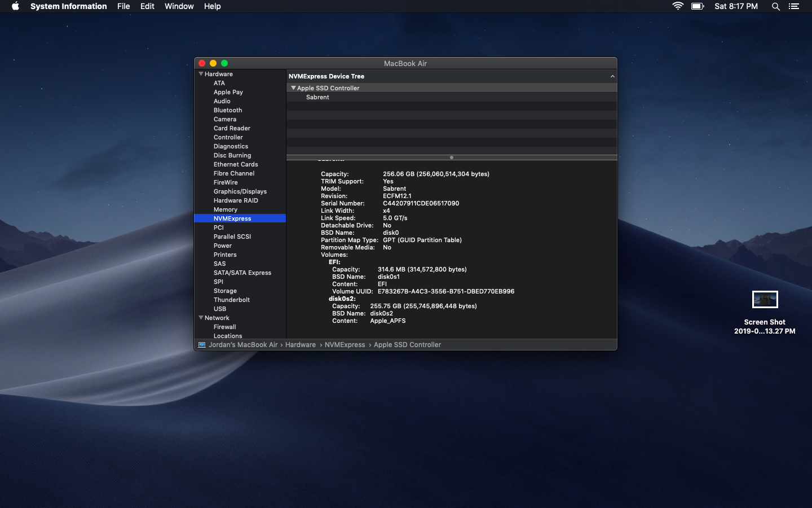Select Graphics/Displays in the sidebar
The width and height of the screenshot is (812, 508).
pyautogui.click(x=240, y=191)
